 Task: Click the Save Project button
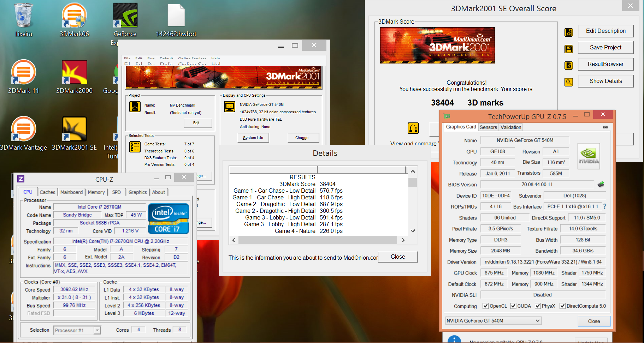tap(605, 47)
